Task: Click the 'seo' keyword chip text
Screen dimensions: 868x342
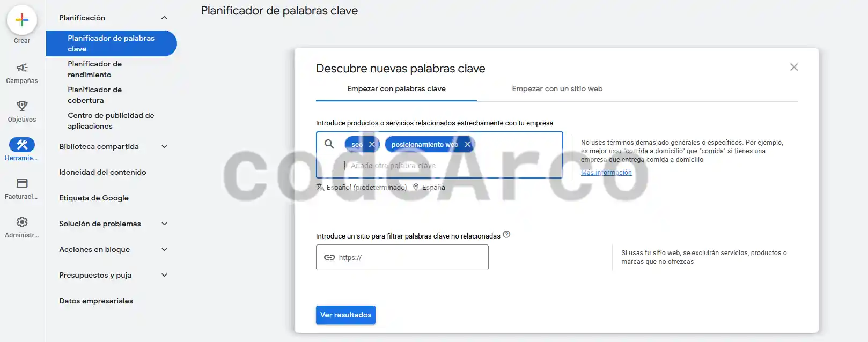Action: [x=357, y=145]
